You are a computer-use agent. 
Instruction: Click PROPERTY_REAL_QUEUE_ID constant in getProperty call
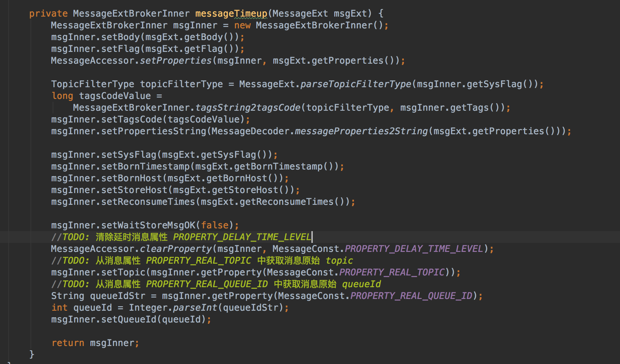(x=411, y=296)
